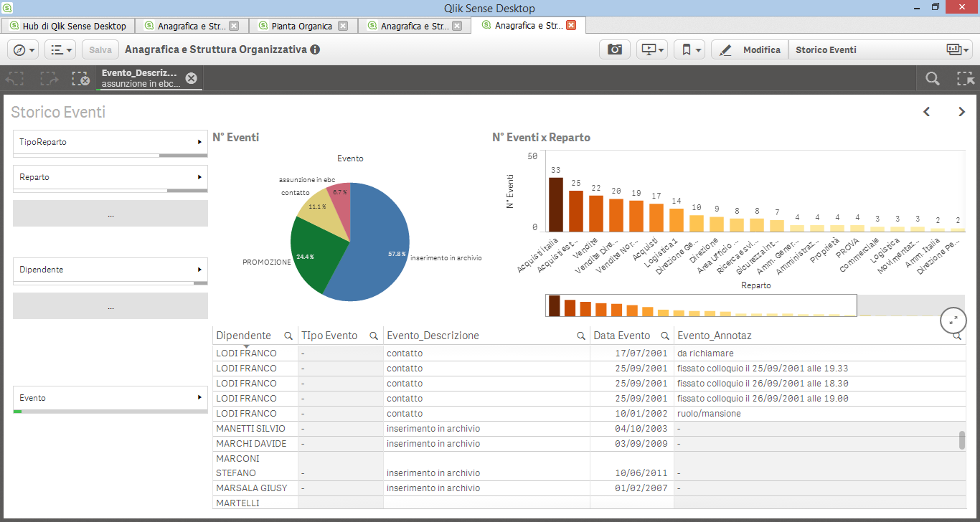Viewport: 980px width, 522px height.
Task: Sort table by Dipendente header
Action: 243,336
